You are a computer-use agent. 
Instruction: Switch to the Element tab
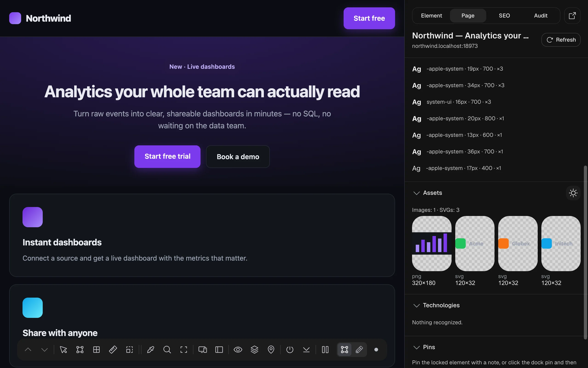[x=432, y=16]
